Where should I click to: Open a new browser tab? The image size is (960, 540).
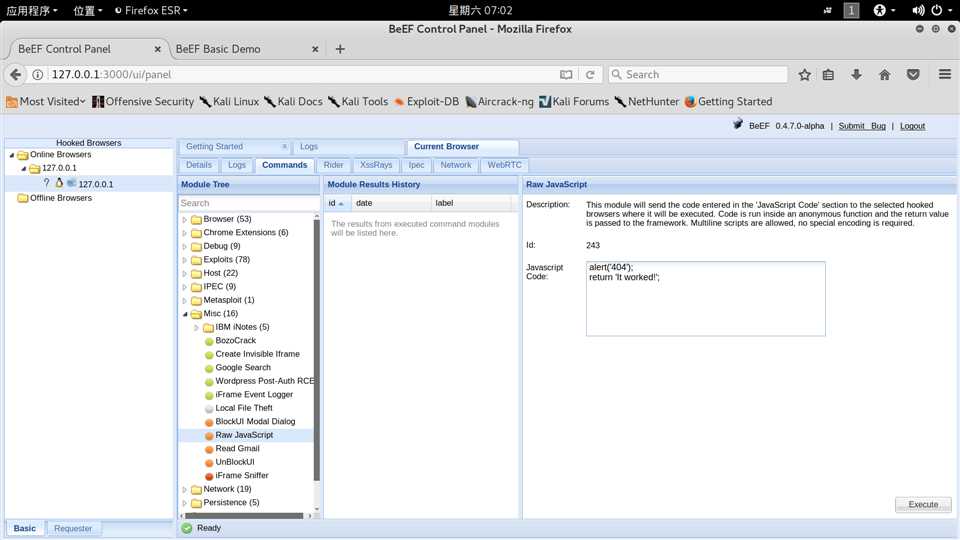pos(340,49)
